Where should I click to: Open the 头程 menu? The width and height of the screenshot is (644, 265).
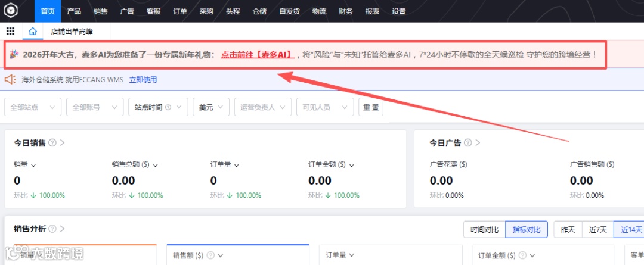[233, 11]
